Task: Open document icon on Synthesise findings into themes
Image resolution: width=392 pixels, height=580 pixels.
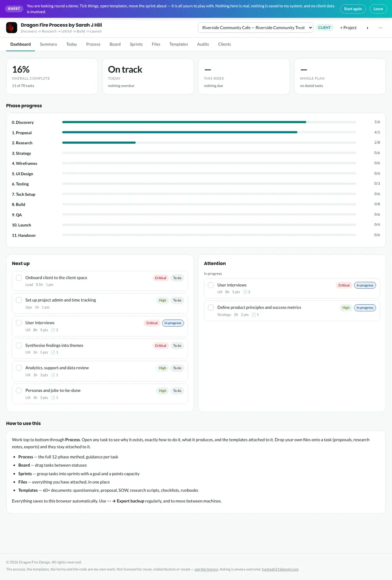Action: pos(53,353)
